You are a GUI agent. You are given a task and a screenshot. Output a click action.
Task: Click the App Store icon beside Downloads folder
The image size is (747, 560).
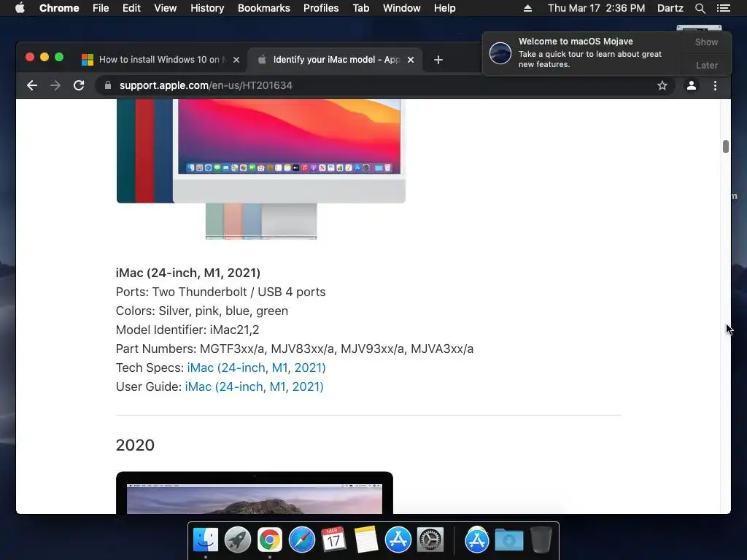point(477,540)
